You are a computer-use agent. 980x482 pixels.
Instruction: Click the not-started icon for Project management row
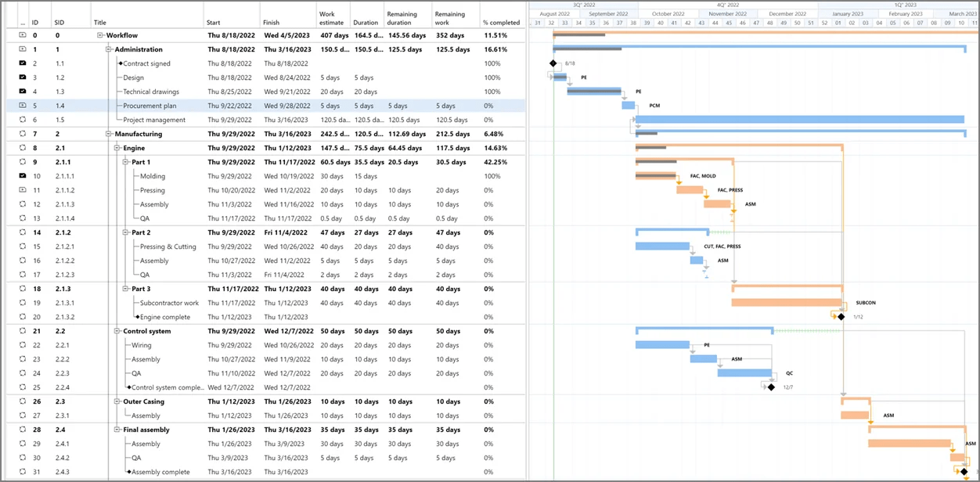point(22,120)
